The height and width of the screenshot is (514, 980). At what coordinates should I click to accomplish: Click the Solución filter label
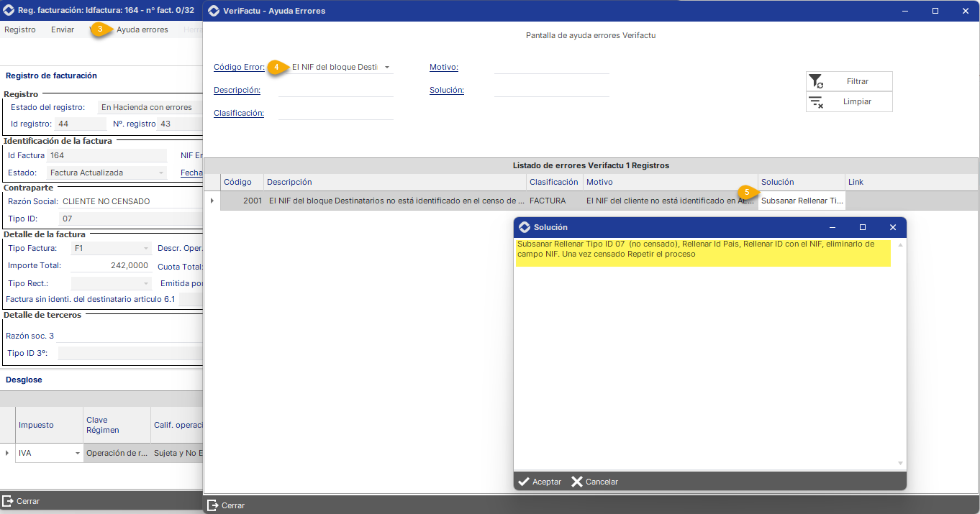coord(447,91)
